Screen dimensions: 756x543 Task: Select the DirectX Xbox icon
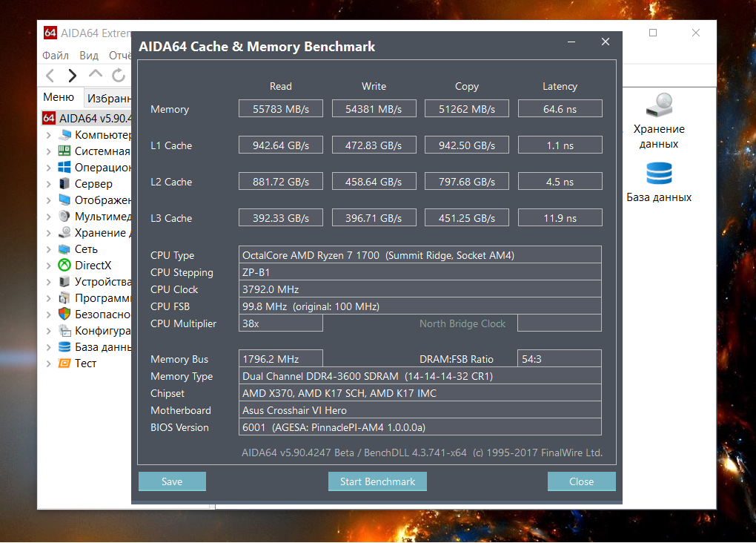64,265
